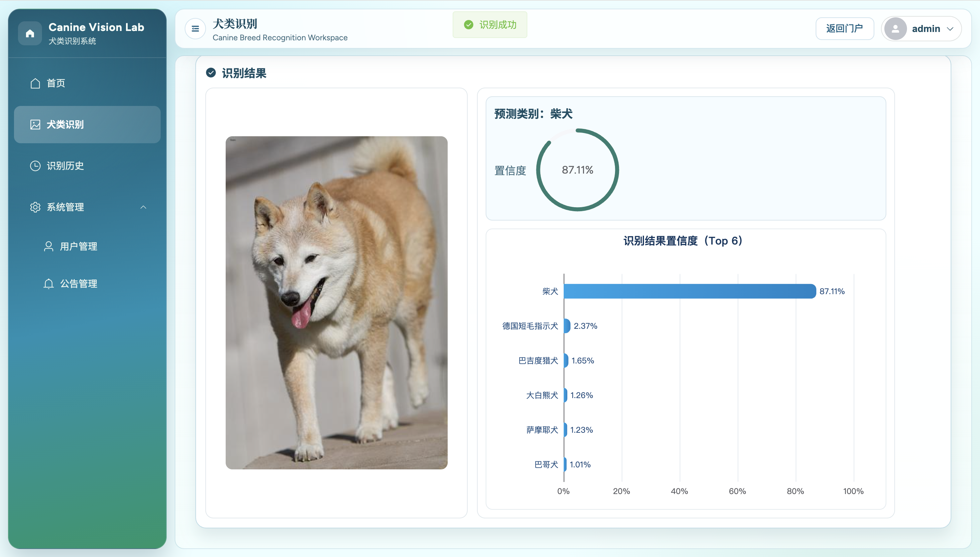Click the person icon beside 用户管理
The width and height of the screenshot is (980, 557).
pos(49,247)
